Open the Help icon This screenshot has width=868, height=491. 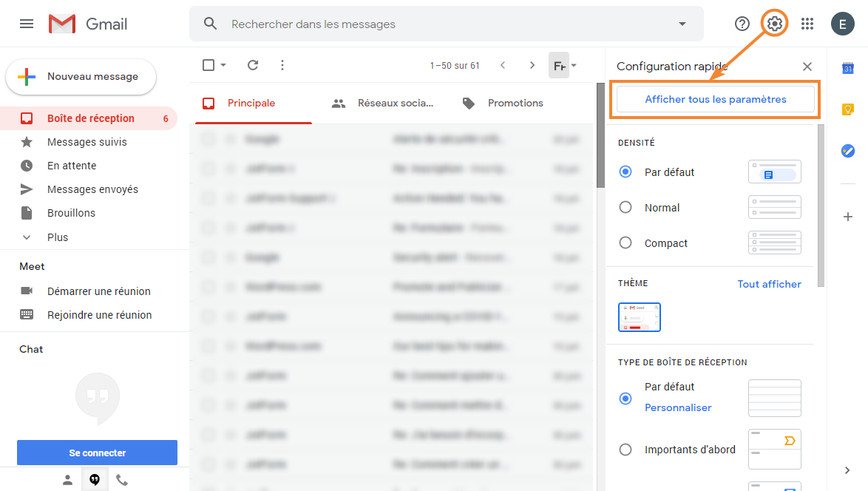click(x=742, y=23)
